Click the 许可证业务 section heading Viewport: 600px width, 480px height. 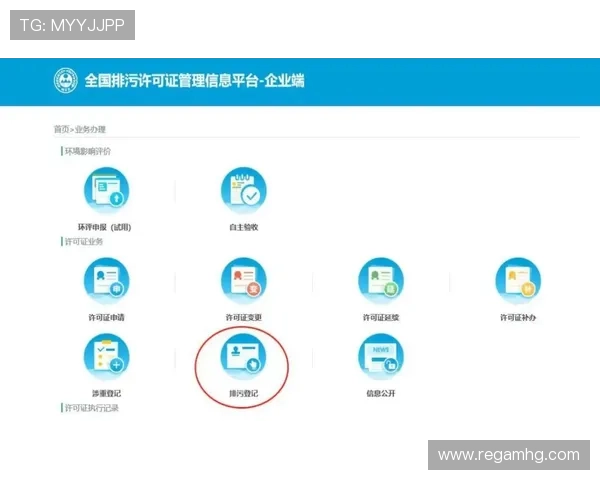point(84,242)
